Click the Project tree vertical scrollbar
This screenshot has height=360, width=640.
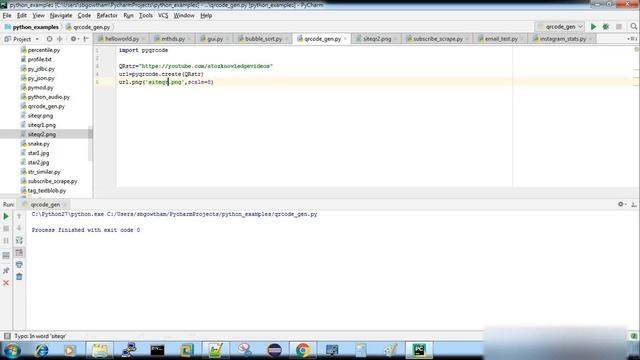[x=90, y=145]
